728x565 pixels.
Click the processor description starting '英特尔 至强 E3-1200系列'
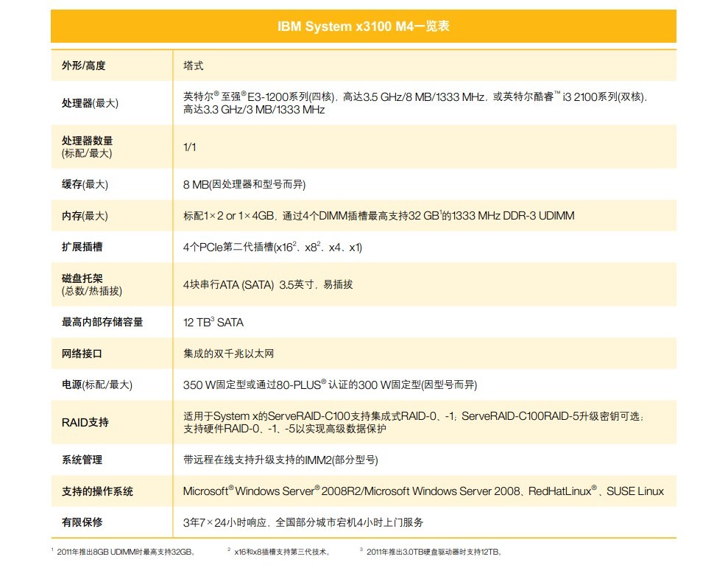[415, 103]
